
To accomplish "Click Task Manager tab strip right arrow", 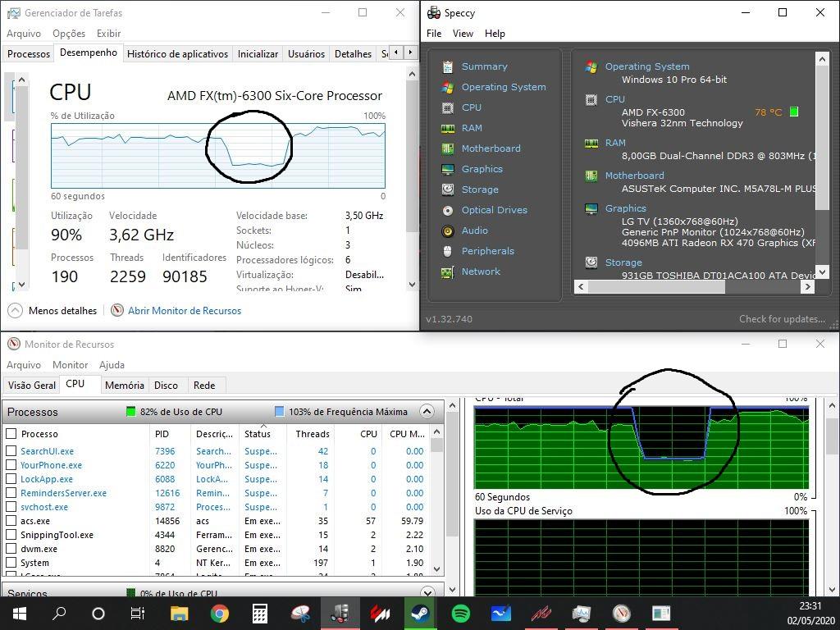I will point(410,52).
